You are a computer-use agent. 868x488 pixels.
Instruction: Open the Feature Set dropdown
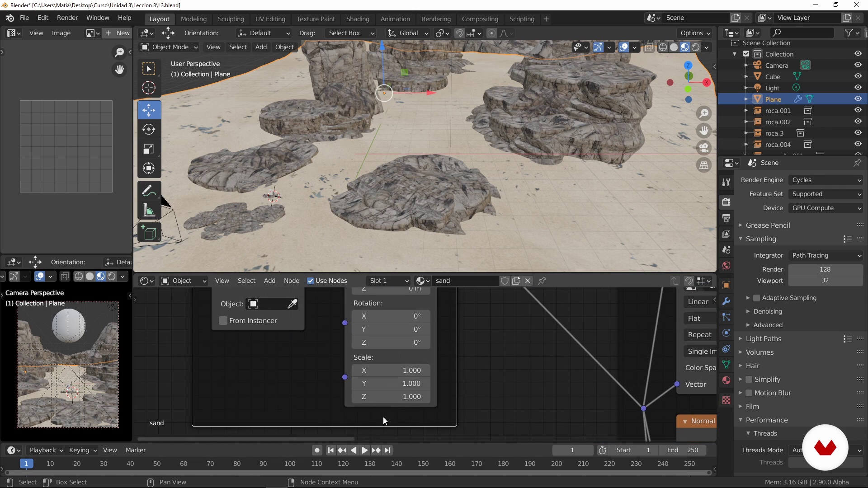point(826,194)
